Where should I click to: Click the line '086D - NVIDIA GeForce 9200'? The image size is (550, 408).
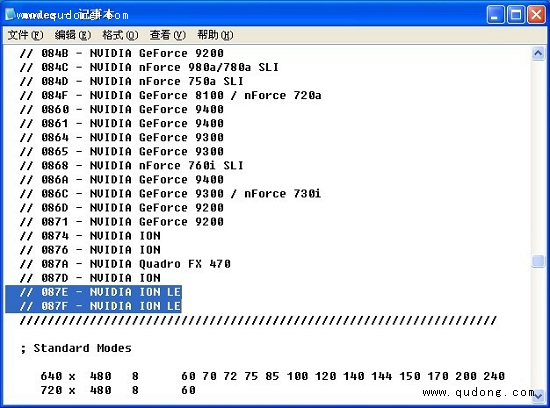click(x=121, y=208)
